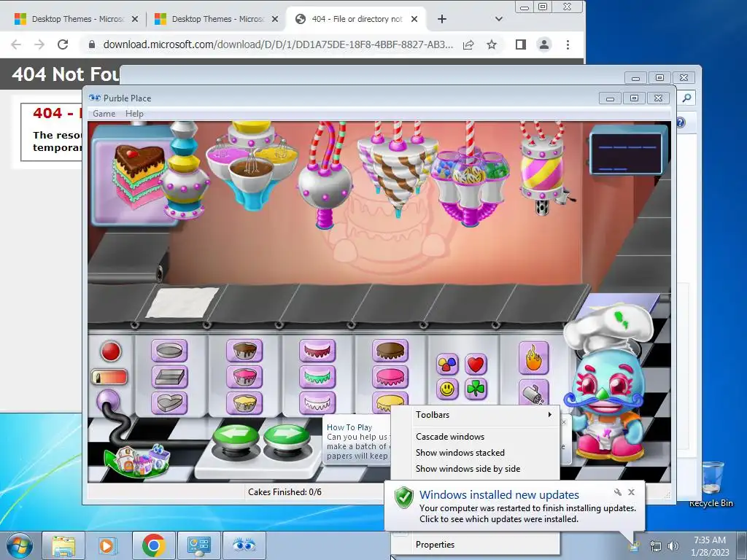Go back in Chrome
Viewport: 747px width, 560px height.
pos(16,44)
